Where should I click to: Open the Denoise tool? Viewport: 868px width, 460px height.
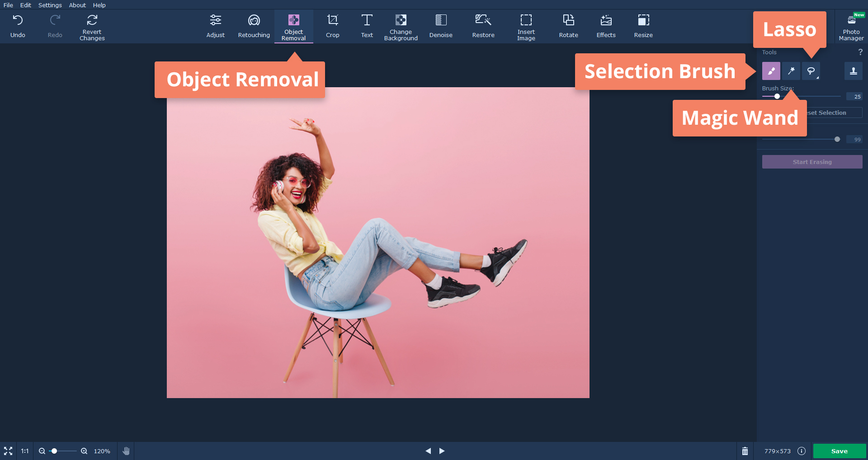coord(441,26)
